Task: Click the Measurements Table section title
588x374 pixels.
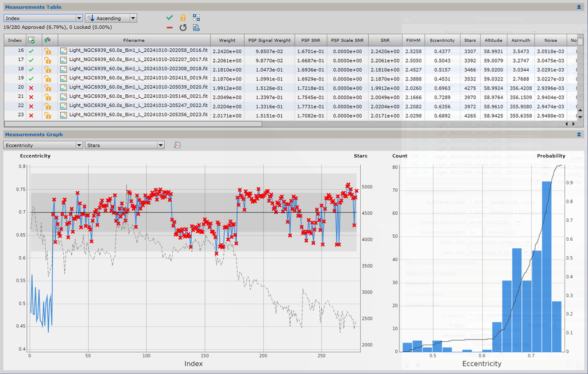Action: click(x=33, y=7)
